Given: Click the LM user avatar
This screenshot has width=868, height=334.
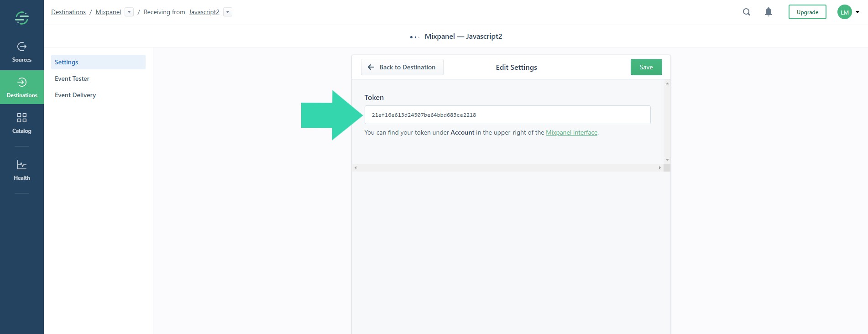Looking at the screenshot, I should [x=845, y=12].
